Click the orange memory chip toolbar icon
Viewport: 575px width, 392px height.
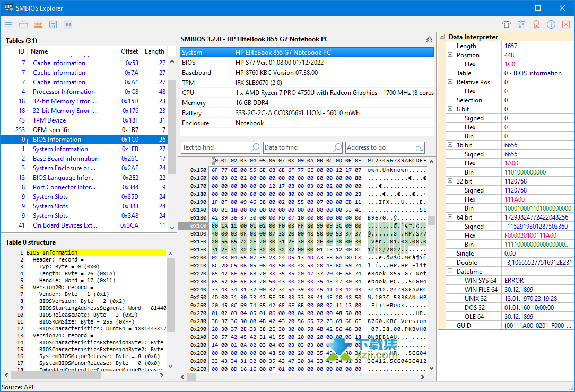tap(38, 24)
